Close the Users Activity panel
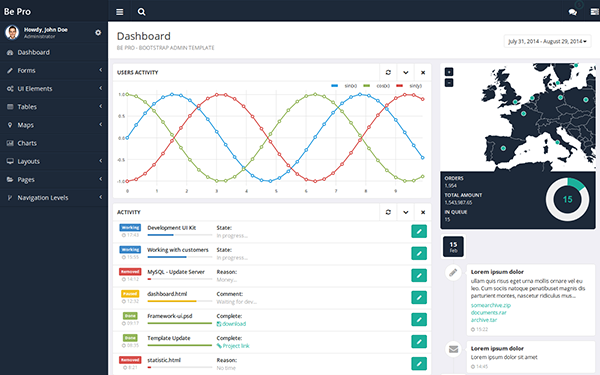600x375 pixels. click(423, 72)
